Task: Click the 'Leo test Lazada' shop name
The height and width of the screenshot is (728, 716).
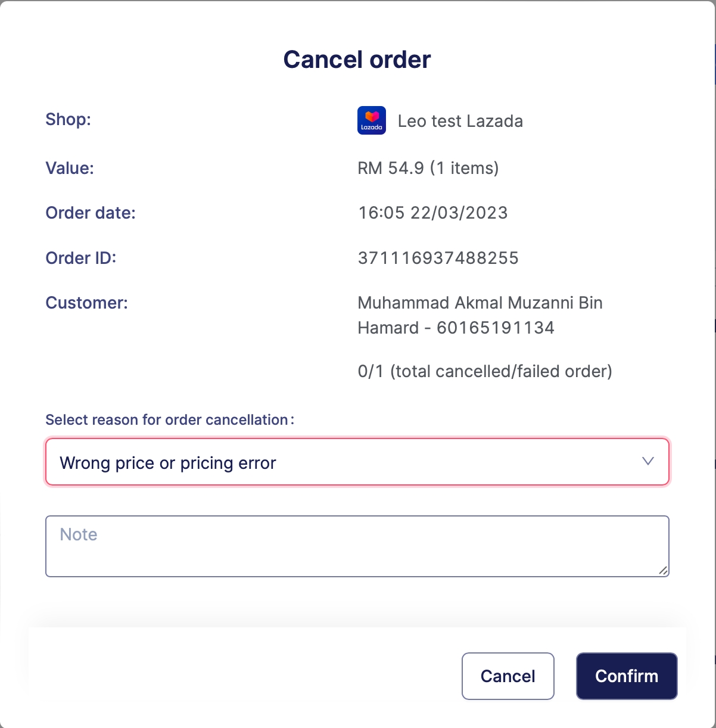Action: pyautogui.click(x=460, y=121)
